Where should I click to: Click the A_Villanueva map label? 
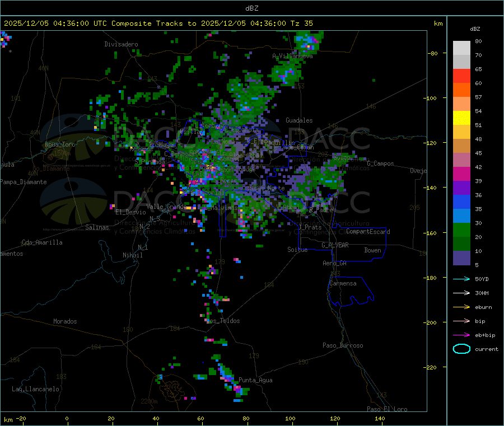292,56
